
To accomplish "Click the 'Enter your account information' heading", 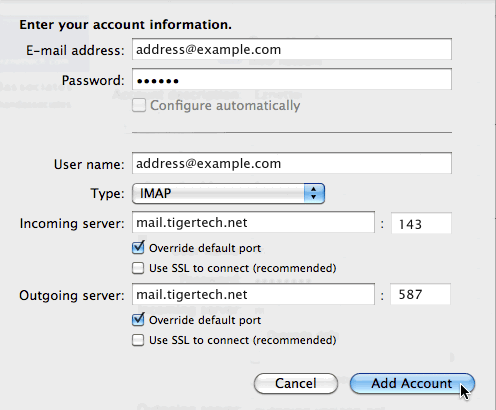I will 125,25.
